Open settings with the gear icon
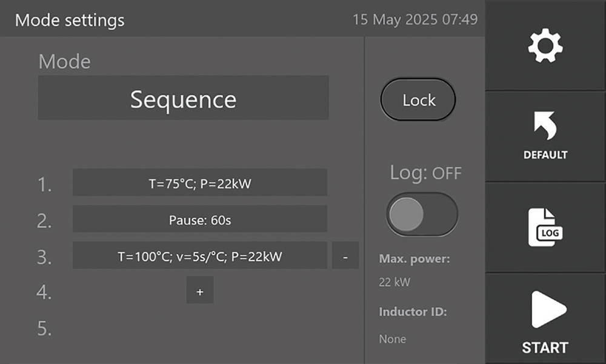Image resolution: width=606 pixels, height=364 pixels. tap(545, 46)
